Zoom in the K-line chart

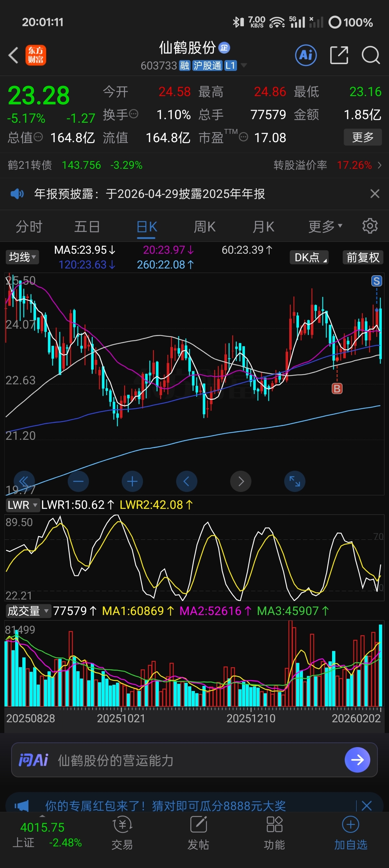(x=132, y=481)
